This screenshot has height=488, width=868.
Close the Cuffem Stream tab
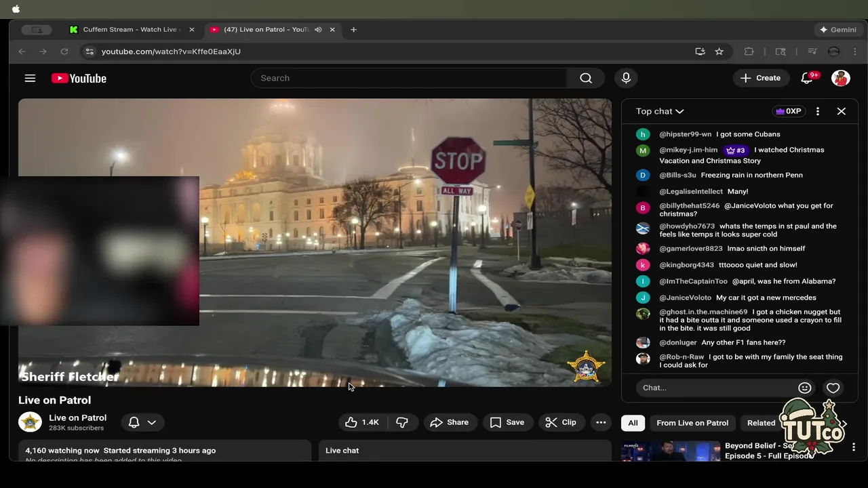point(192,30)
